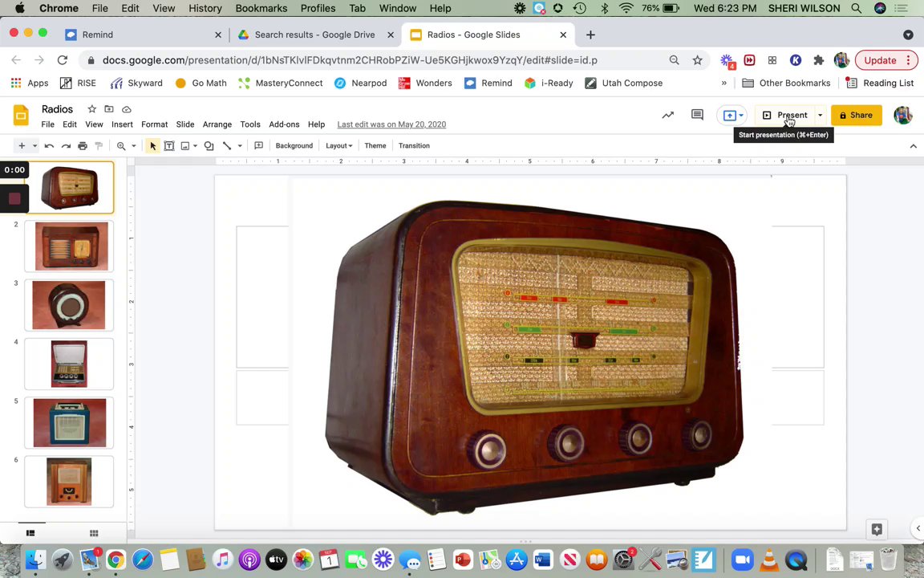Switch to filmstrip view icon
Viewport: 924px width, 578px height.
click(30, 533)
